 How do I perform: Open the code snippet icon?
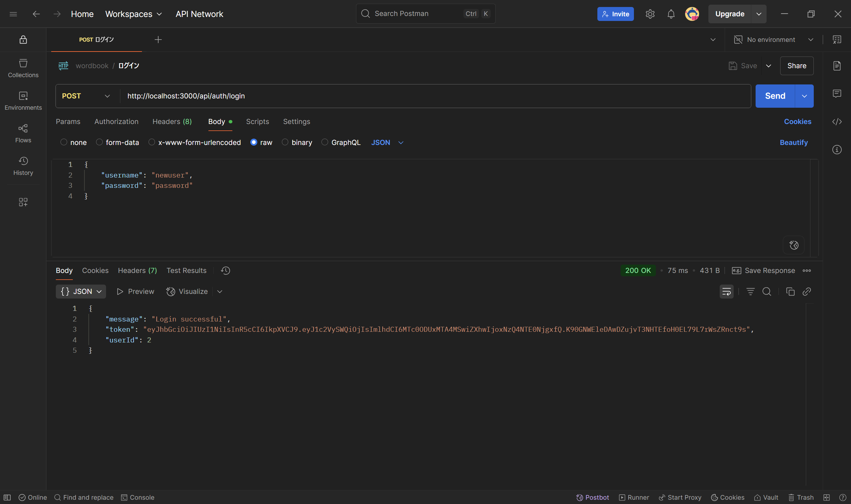coord(837,122)
